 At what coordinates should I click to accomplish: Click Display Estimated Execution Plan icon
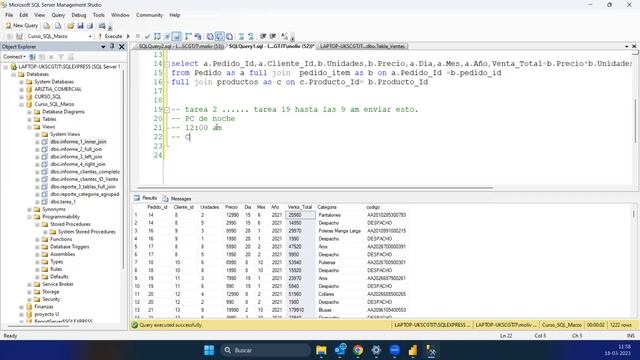[x=157, y=36]
